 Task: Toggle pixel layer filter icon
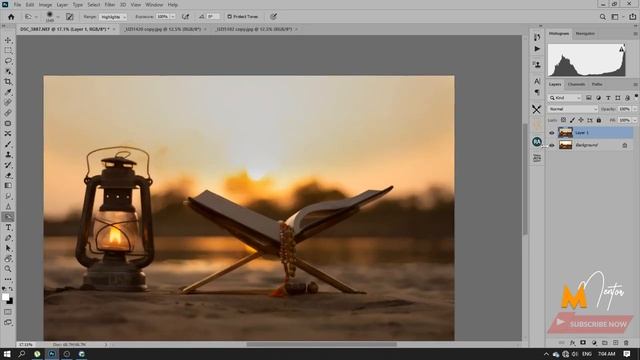(589, 98)
